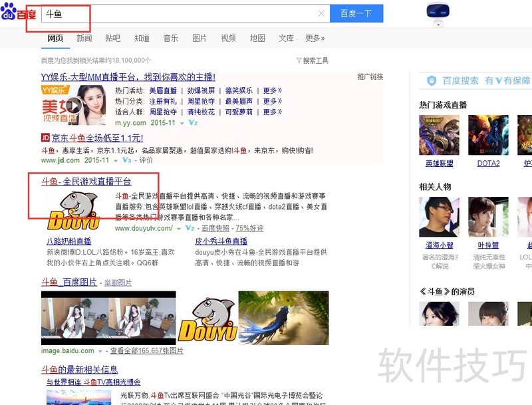Open the 澄海小智 name link
This screenshot has width=532, height=405.
point(440,245)
